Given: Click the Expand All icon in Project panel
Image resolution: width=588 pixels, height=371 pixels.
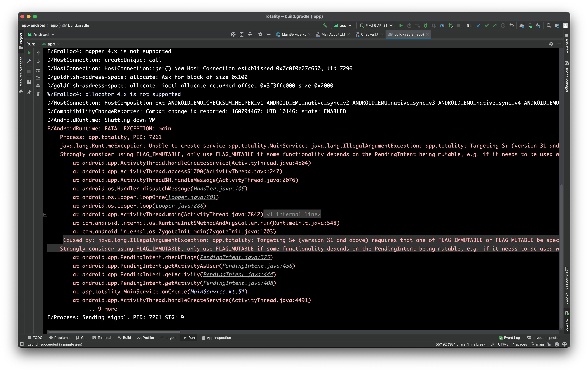Looking at the screenshot, I should [242, 34].
